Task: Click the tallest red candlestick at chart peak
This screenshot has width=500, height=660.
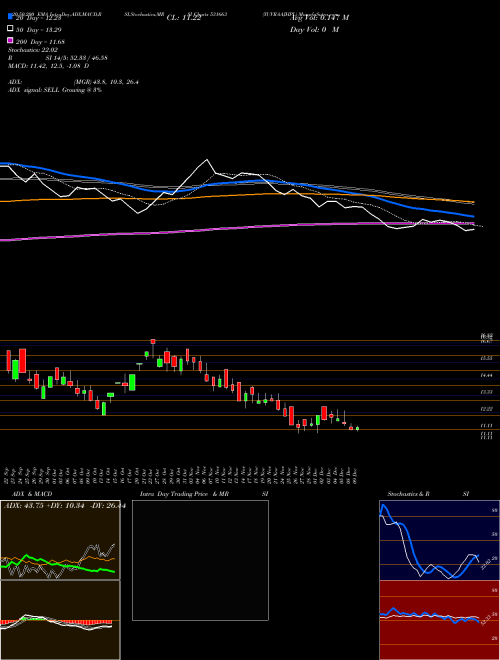Action: [153, 341]
